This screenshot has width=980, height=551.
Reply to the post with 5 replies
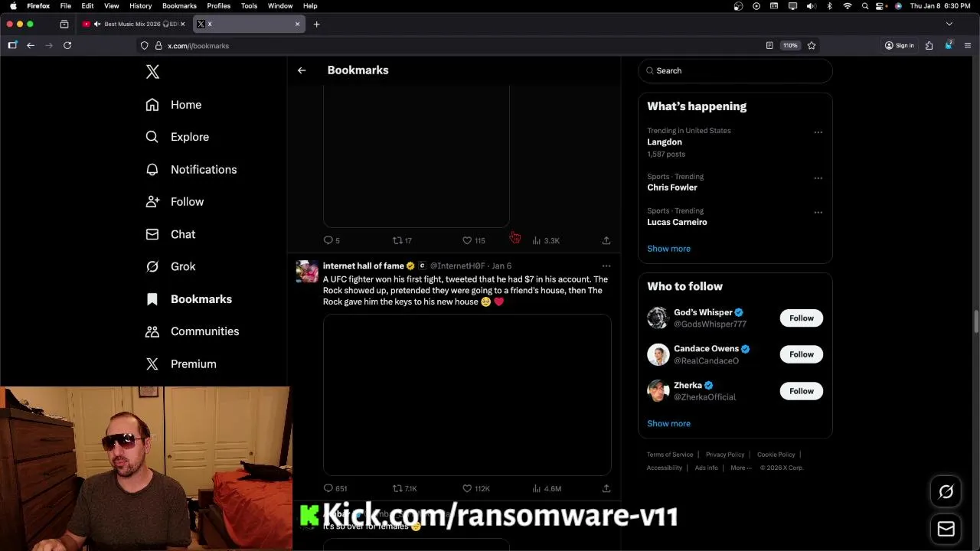click(x=332, y=240)
